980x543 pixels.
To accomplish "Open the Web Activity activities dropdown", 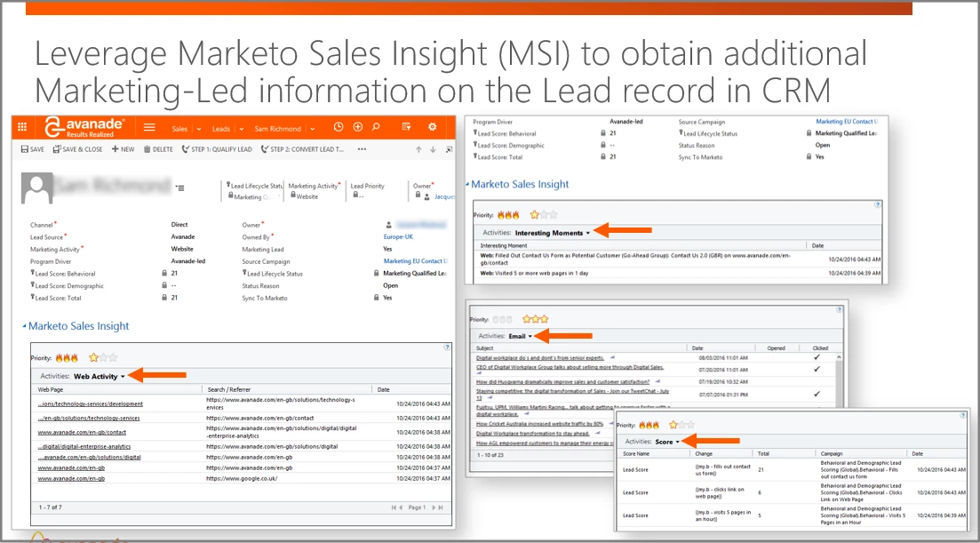I will coord(100,376).
